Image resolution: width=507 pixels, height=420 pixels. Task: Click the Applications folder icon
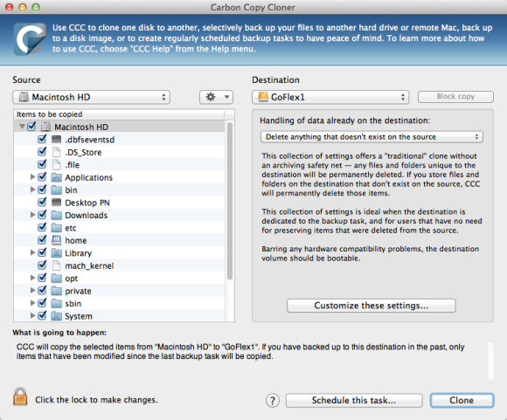pos(56,177)
